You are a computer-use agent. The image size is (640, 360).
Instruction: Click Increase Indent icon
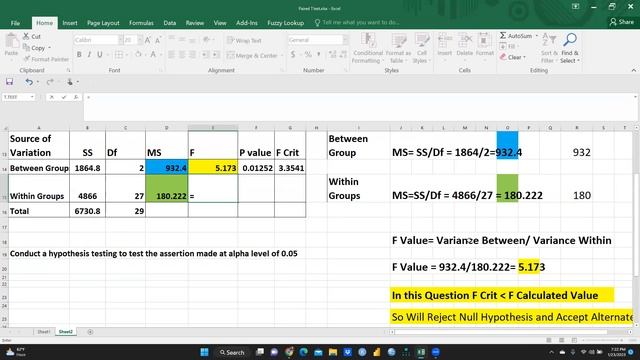(x=216, y=55)
